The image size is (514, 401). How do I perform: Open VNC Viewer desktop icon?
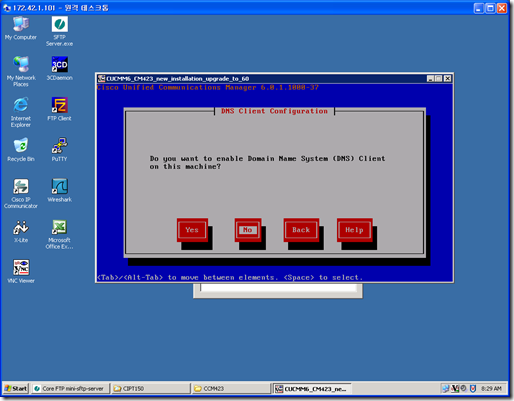click(x=21, y=272)
